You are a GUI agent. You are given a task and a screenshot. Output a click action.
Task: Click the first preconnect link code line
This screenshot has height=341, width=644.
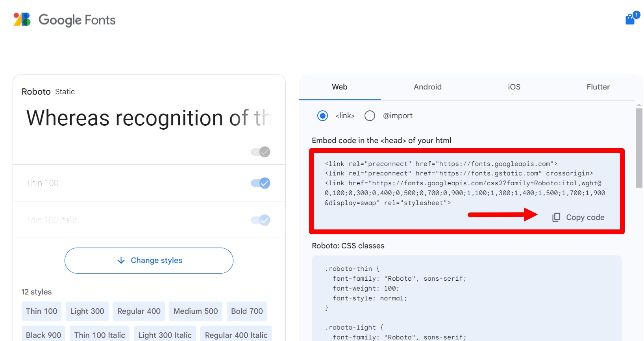[x=441, y=164]
